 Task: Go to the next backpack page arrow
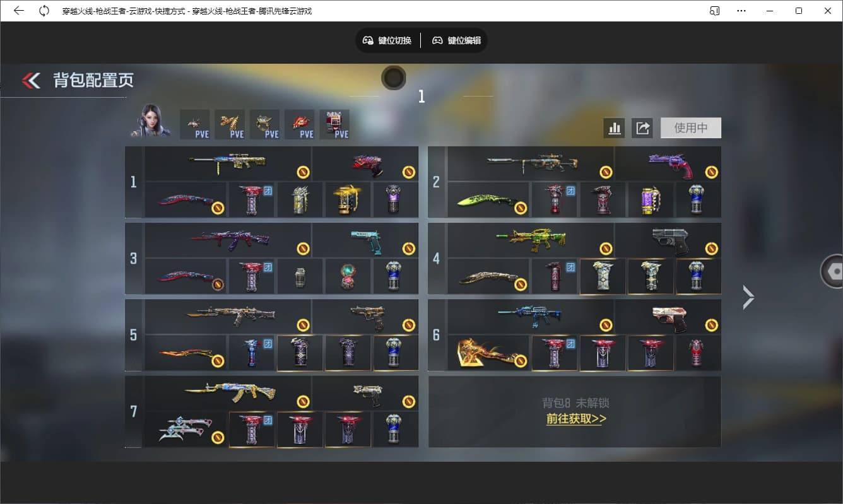pyautogui.click(x=748, y=297)
